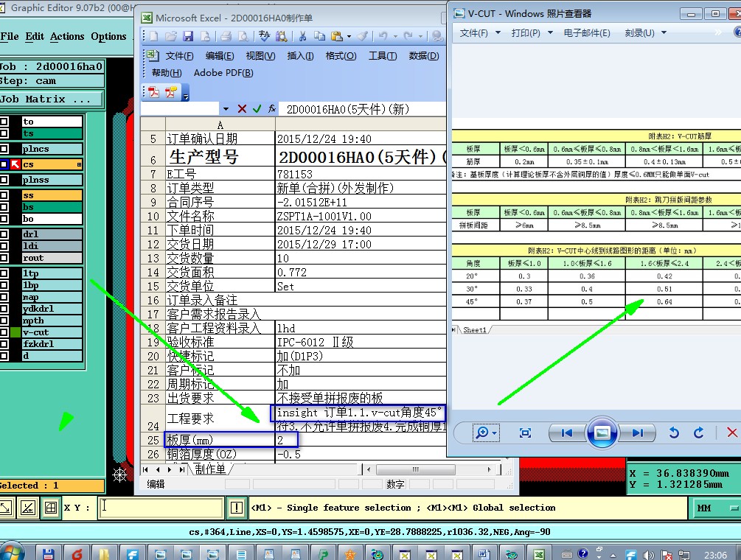Open the 编辑(E) menu in Excel
This screenshot has width=741, height=560.
[x=220, y=56]
